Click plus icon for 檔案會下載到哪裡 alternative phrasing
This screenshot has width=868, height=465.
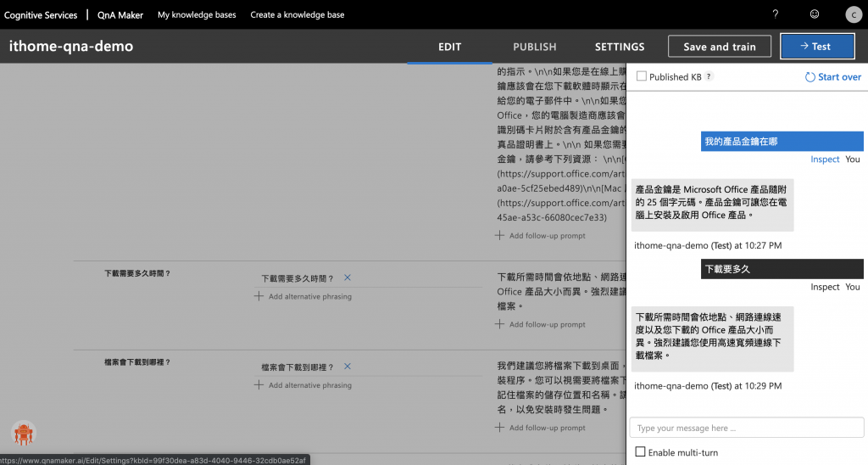(259, 384)
